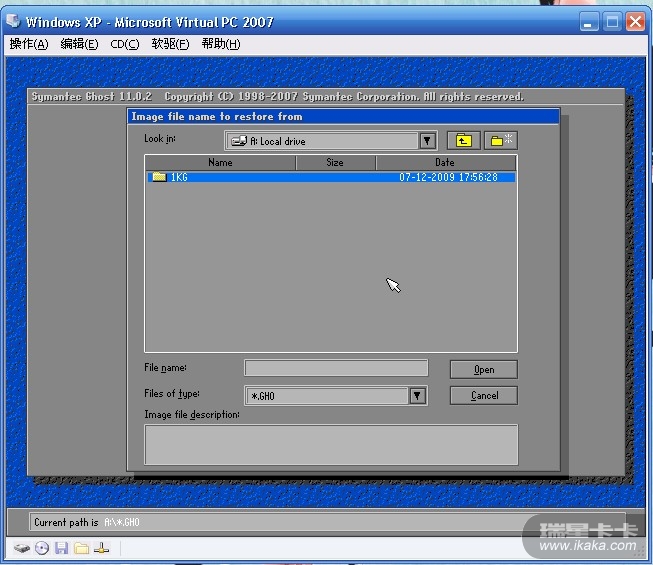Click the shared folder icon in status bar
The height and width of the screenshot is (565, 653).
click(81, 548)
